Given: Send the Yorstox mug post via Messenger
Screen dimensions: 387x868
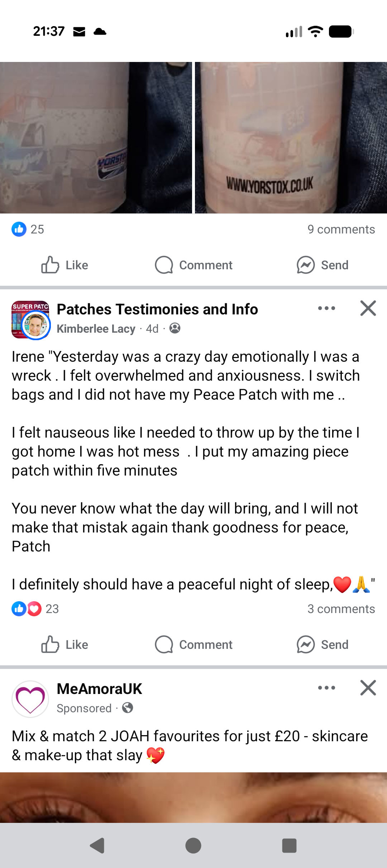Looking at the screenshot, I should pyautogui.click(x=322, y=265).
